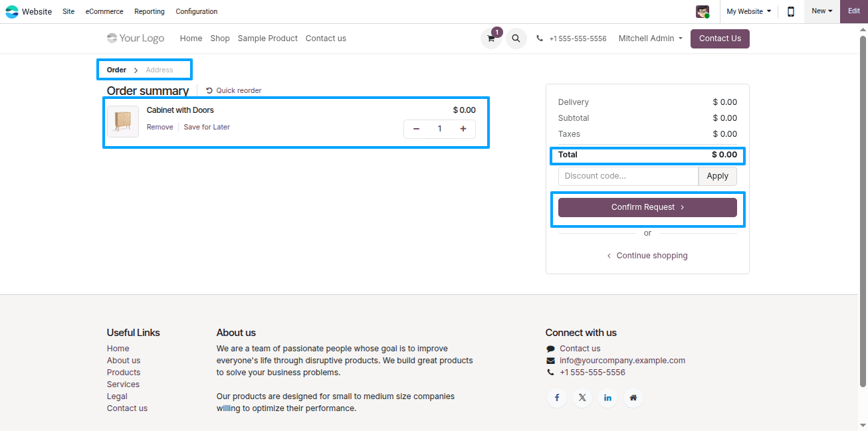This screenshot has width=868, height=431.
Task: Open the Mitchell Admin user dropdown
Action: (651, 39)
